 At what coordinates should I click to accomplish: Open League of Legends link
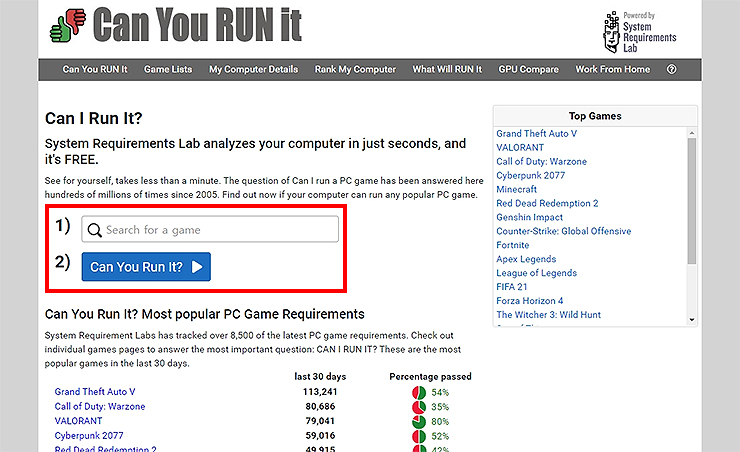(537, 273)
